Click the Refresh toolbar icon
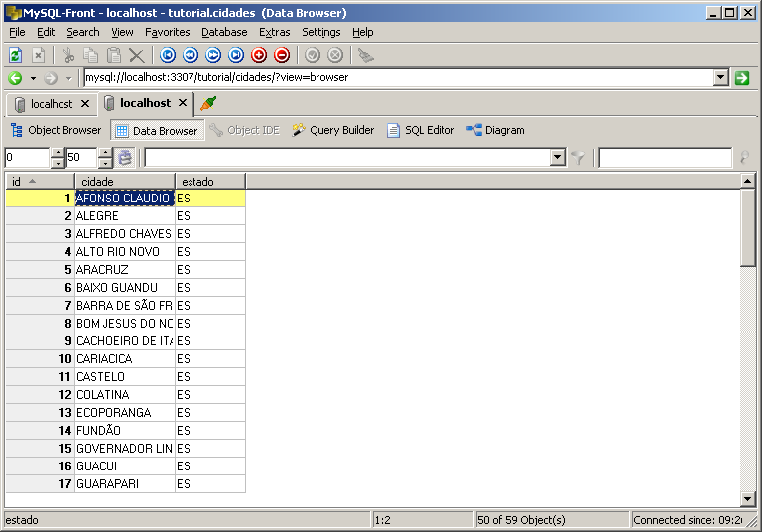The height and width of the screenshot is (532, 762). [16, 55]
